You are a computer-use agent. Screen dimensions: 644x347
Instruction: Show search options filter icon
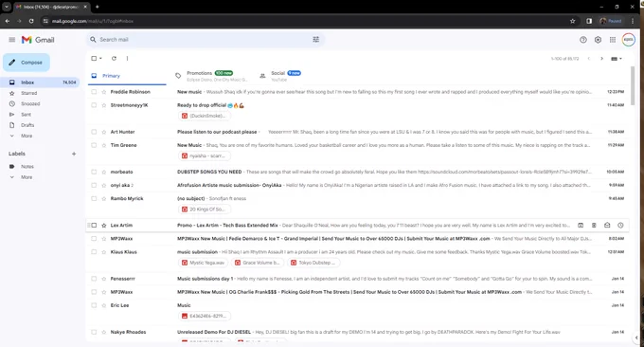point(315,40)
